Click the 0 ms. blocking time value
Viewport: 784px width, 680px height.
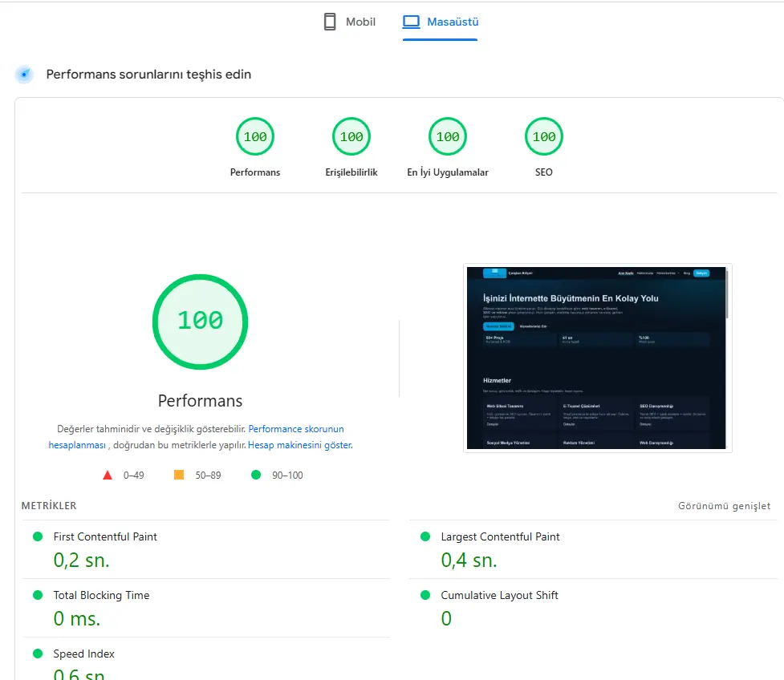pyautogui.click(x=77, y=619)
